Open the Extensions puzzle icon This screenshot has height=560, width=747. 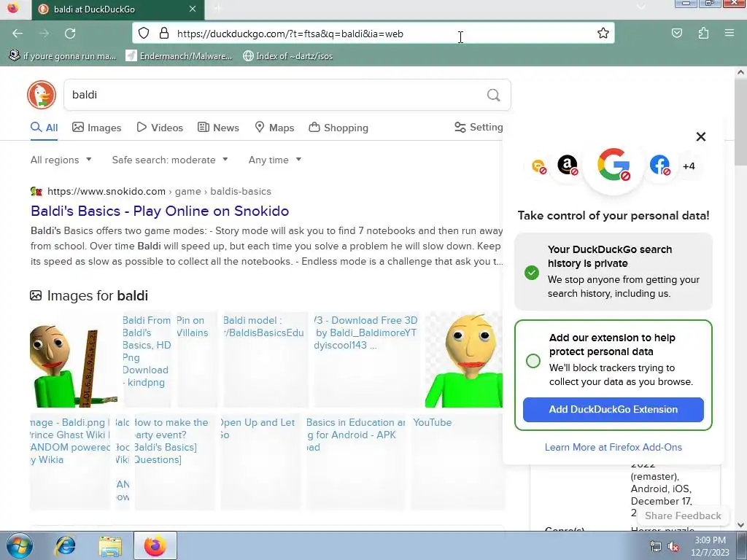(x=703, y=33)
